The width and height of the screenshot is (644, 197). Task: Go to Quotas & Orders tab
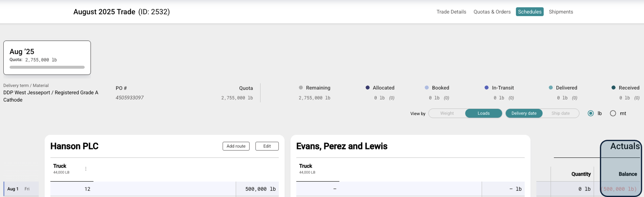point(492,12)
